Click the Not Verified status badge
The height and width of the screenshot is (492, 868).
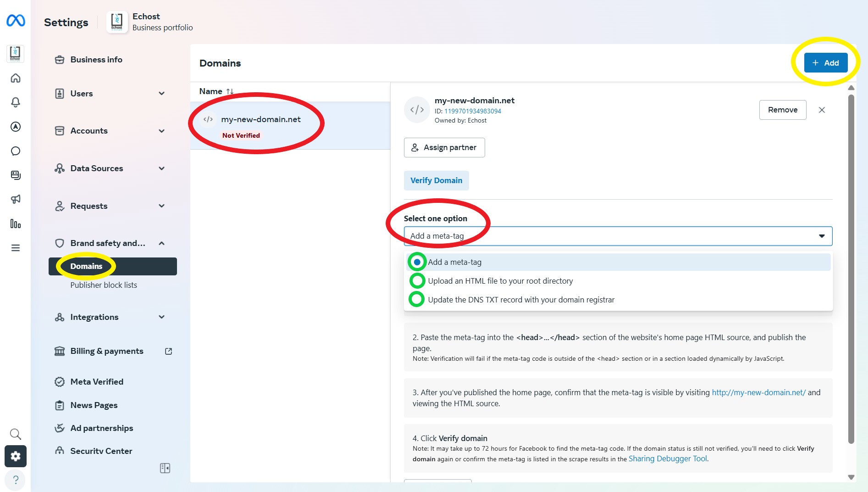tap(241, 135)
